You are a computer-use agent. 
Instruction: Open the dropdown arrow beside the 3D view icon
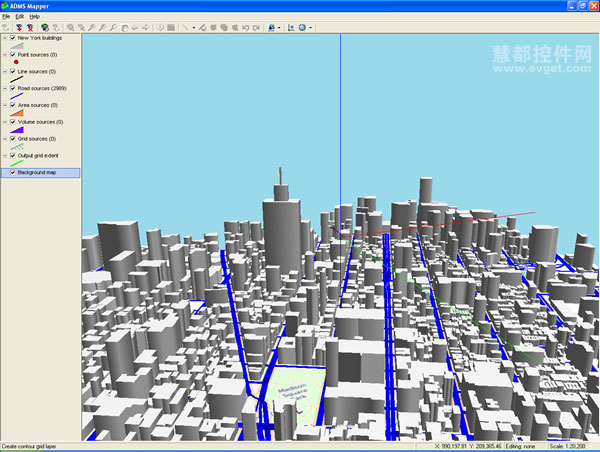pyautogui.click(x=279, y=28)
